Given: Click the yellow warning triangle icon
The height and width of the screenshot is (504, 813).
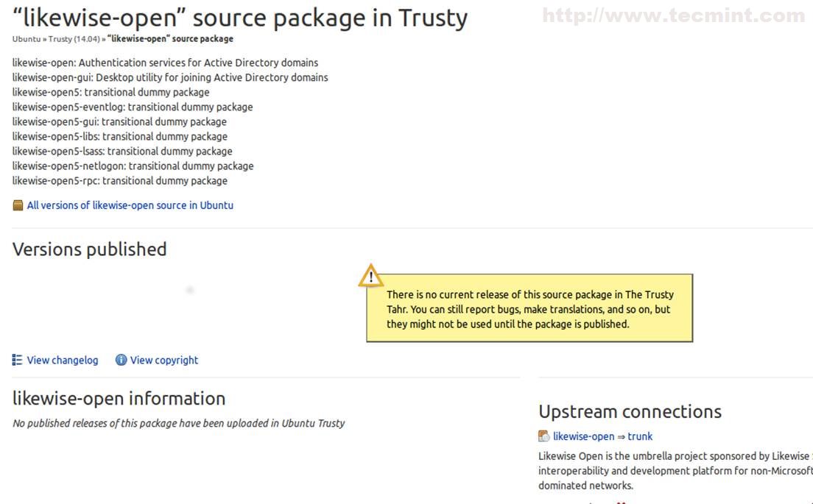Looking at the screenshot, I should pos(370,276).
